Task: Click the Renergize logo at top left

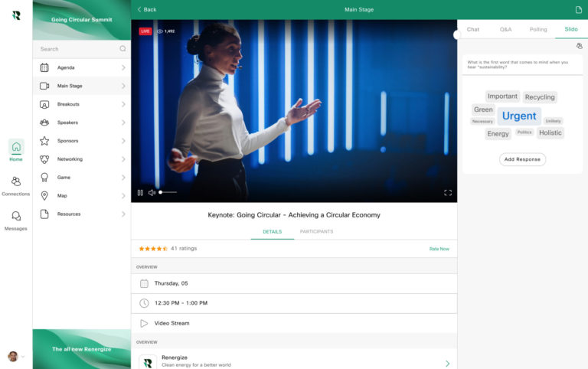Action: click(x=16, y=15)
